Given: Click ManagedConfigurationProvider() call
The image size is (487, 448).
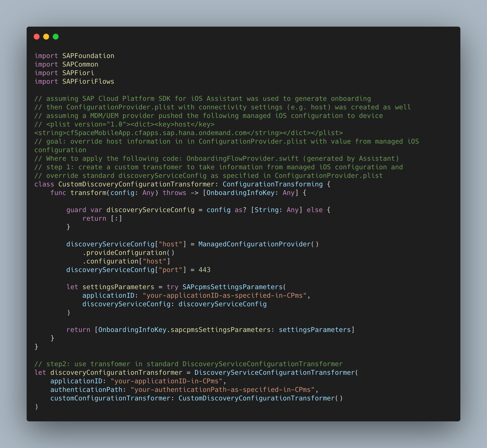Looking at the screenshot, I should coord(258,244).
